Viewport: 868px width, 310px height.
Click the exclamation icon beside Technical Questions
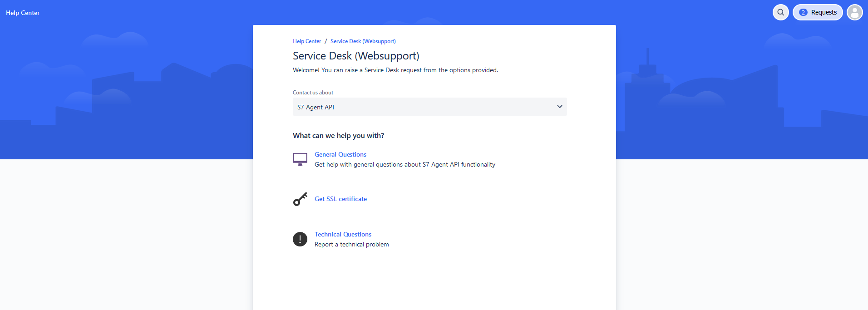click(300, 239)
